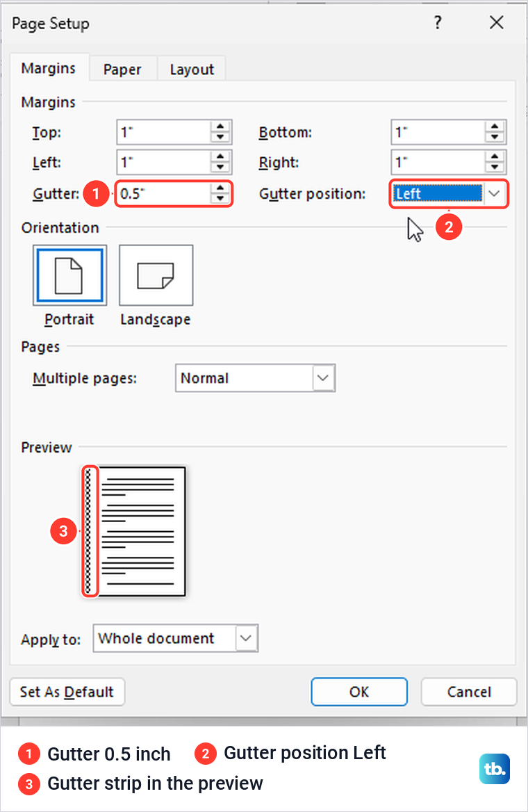Close the Page Setup dialog
The height and width of the screenshot is (812, 528).
[497, 22]
